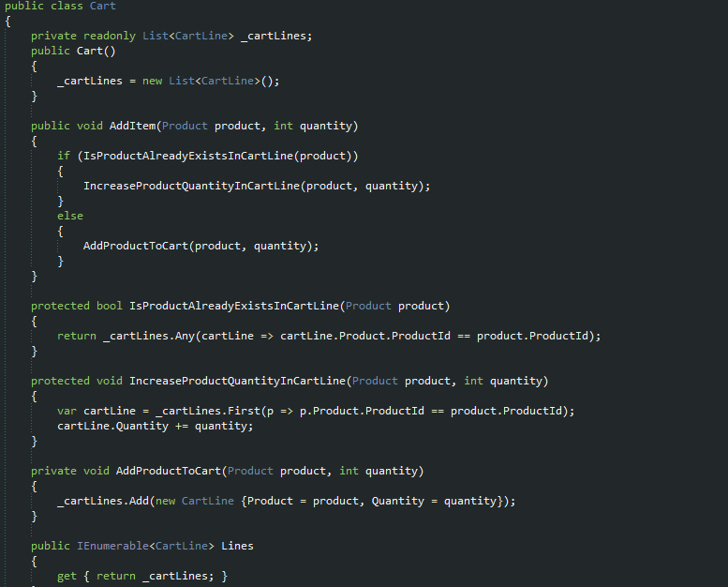728x587 pixels.
Task: Click the class name 'Cart' after 'public class'
Action: click(x=103, y=6)
